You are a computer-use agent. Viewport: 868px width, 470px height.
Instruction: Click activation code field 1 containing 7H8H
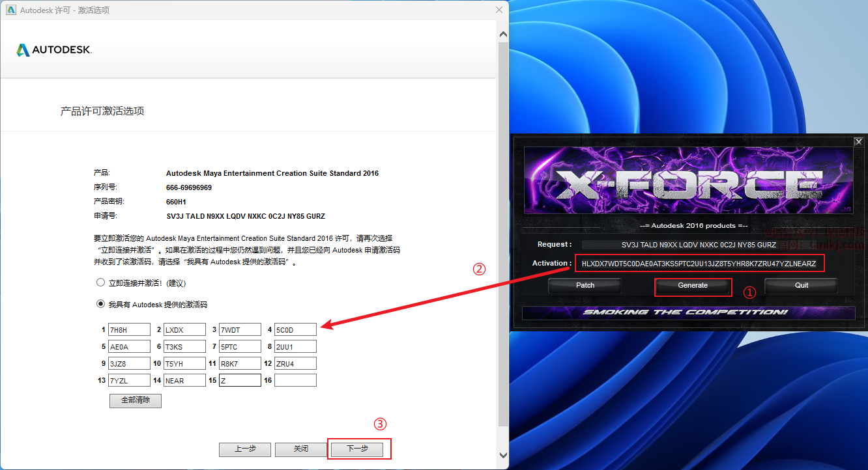click(x=129, y=329)
